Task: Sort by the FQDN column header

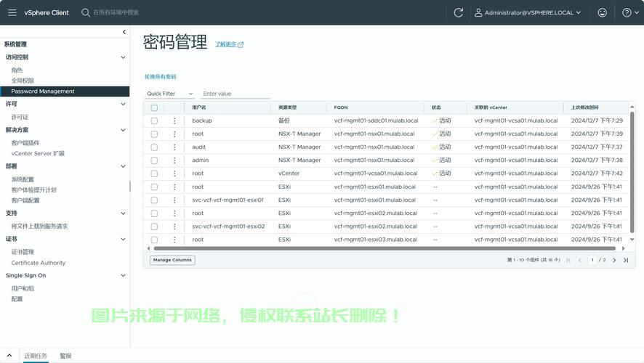Action: 341,107
